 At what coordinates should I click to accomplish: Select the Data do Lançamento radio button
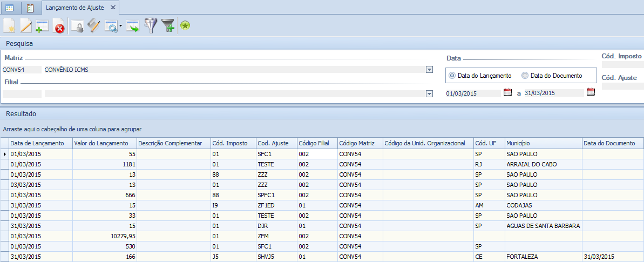coord(452,76)
